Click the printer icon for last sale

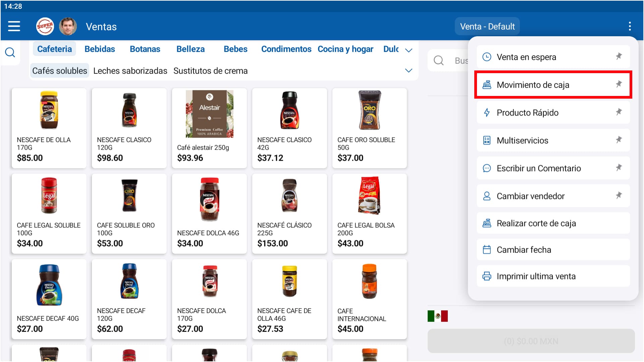tap(487, 276)
